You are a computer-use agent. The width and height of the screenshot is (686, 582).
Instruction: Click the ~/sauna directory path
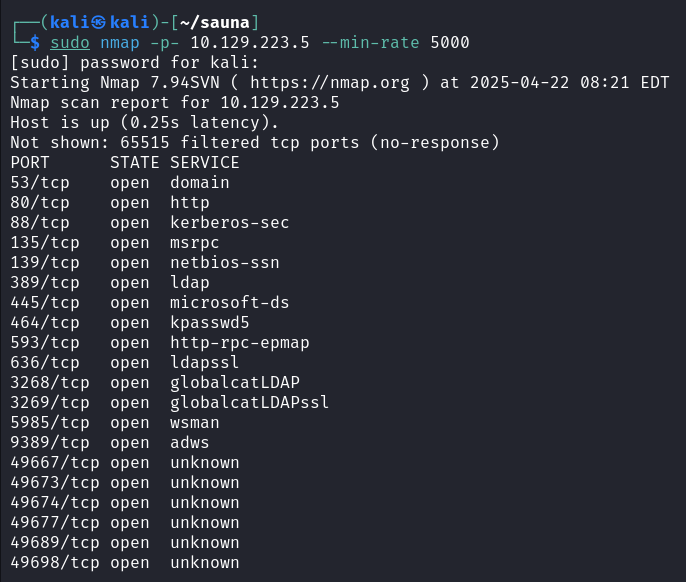click(214, 22)
